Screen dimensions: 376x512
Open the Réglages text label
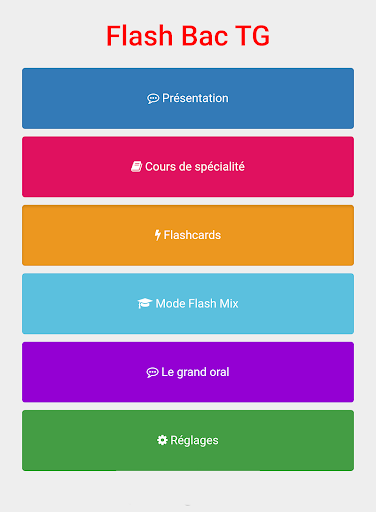194,441
